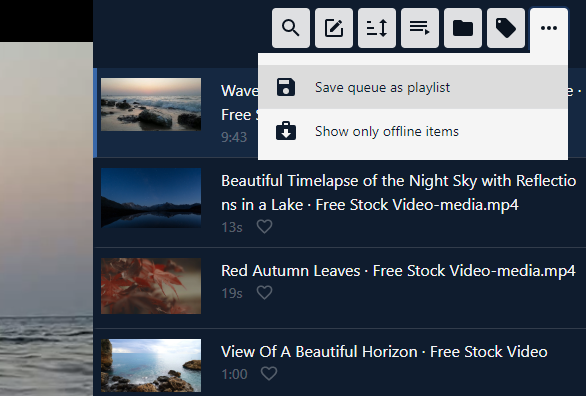Play Red Autumn Leaves thumbnail

coord(151,286)
